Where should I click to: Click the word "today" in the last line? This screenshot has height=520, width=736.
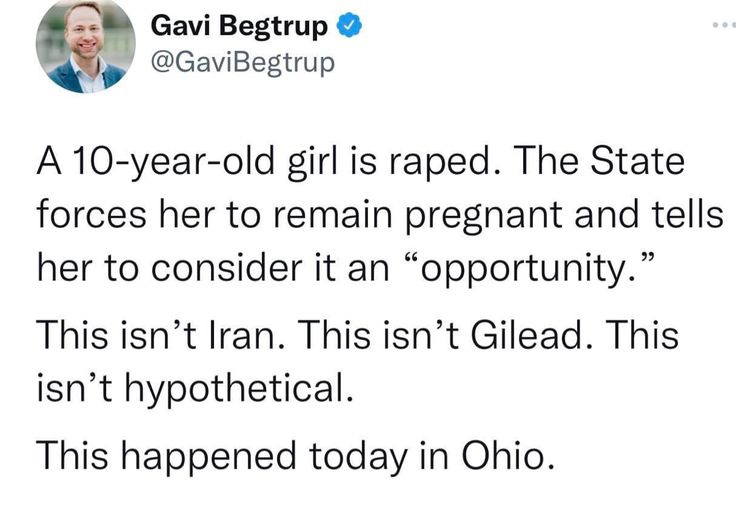tap(358, 456)
